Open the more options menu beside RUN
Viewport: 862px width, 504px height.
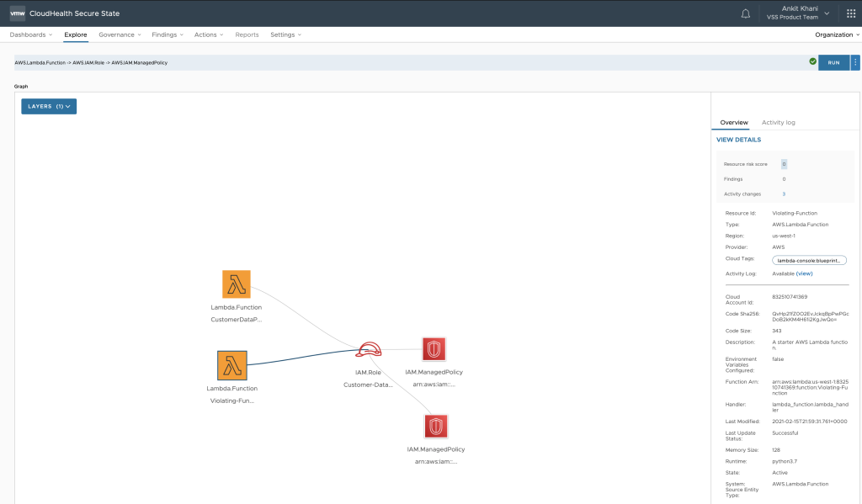click(x=855, y=62)
